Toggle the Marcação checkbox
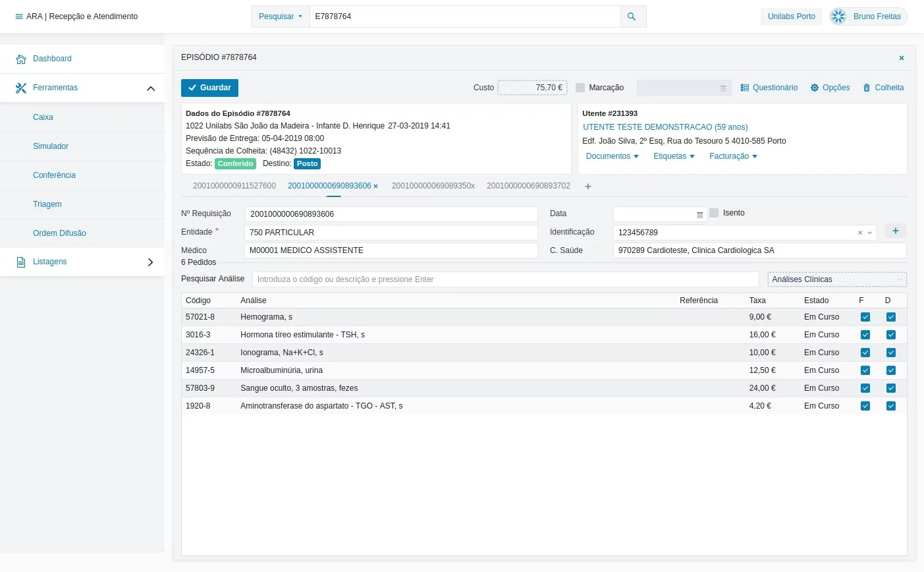 [580, 88]
